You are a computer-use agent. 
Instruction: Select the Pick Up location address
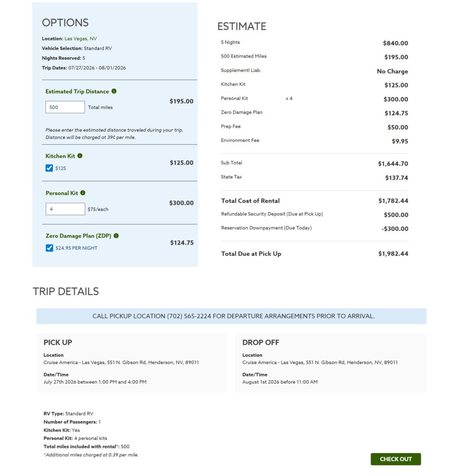pos(121,363)
